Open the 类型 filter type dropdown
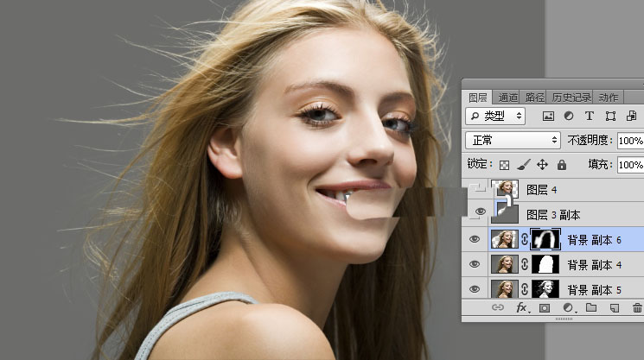 [x=495, y=116]
